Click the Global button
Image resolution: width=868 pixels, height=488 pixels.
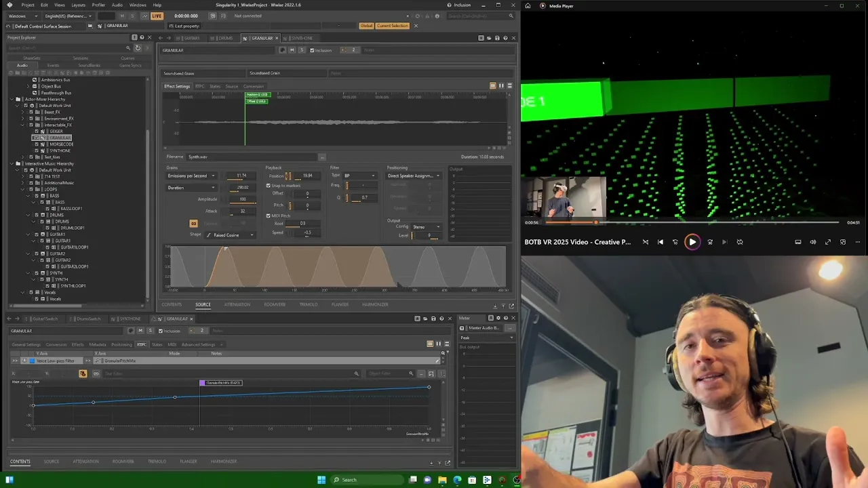pos(366,26)
